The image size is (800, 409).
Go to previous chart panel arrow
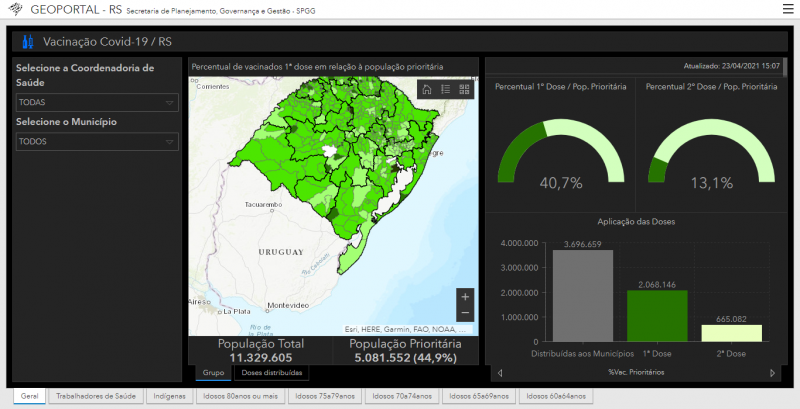499,373
